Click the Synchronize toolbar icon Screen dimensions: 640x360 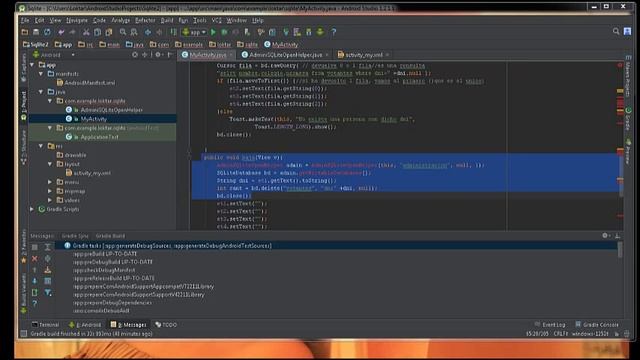tap(47, 32)
